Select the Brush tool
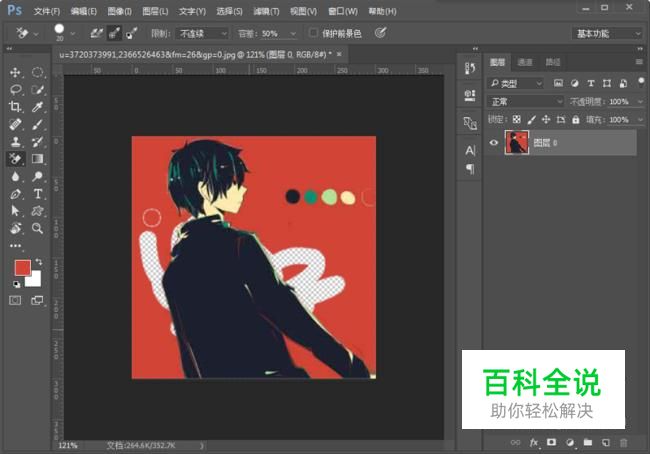Image resolution: width=650 pixels, height=454 pixels. (38, 124)
